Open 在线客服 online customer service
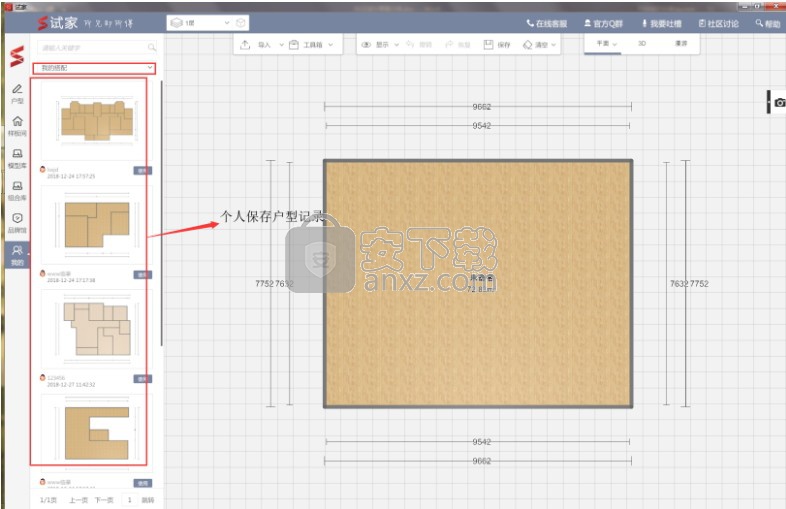 (x=546, y=24)
